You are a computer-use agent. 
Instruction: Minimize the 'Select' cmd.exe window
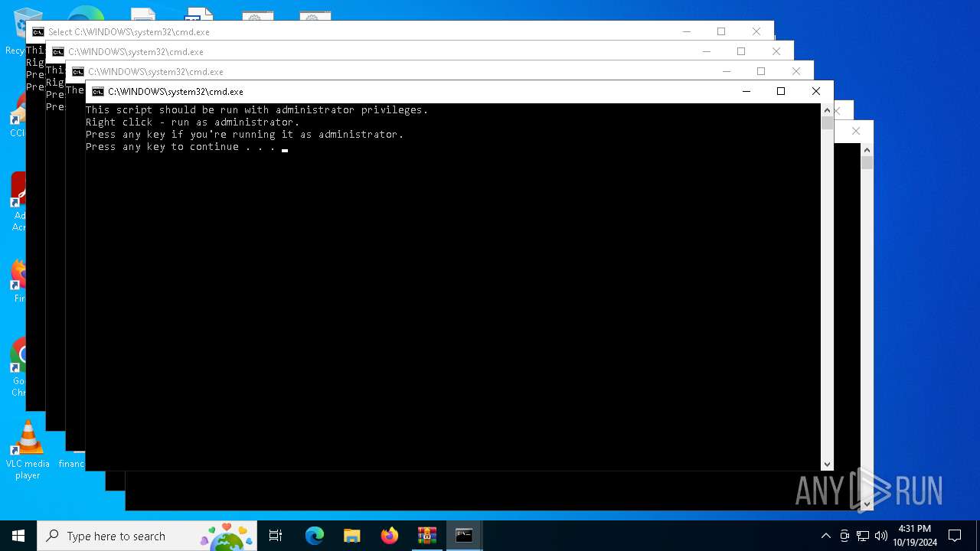pos(686,31)
